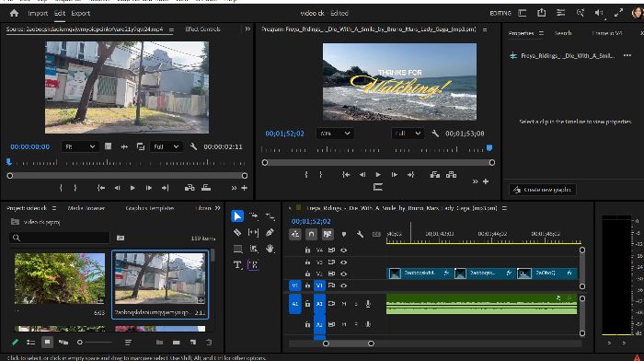Image resolution: width=644 pixels, height=361 pixels.
Task: Click Program monitor zoom scroll bar
Action: [x=378, y=162]
